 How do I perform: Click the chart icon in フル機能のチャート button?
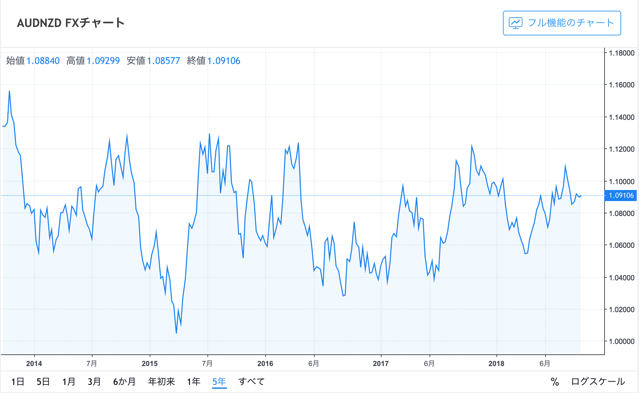(516, 23)
